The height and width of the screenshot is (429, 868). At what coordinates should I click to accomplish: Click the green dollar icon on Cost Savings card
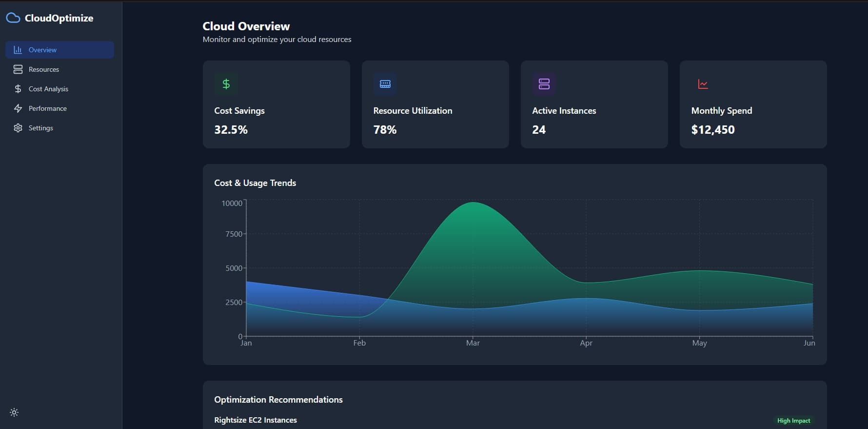point(226,84)
